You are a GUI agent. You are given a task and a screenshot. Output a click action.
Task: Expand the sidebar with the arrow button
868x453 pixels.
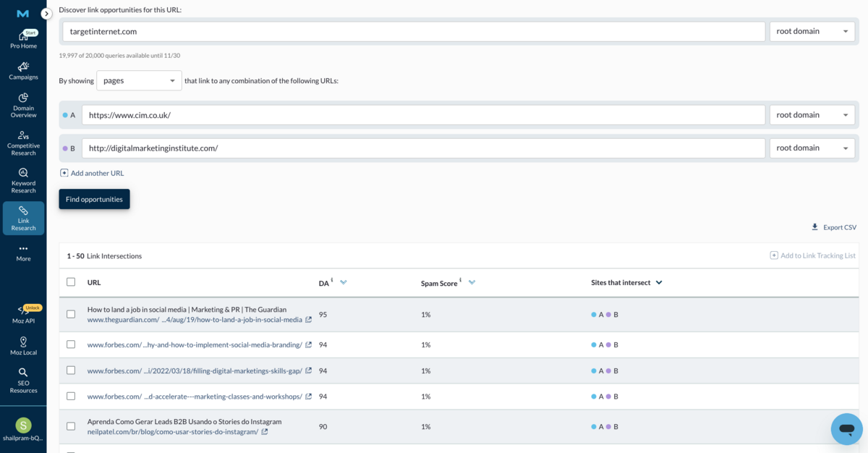point(46,14)
